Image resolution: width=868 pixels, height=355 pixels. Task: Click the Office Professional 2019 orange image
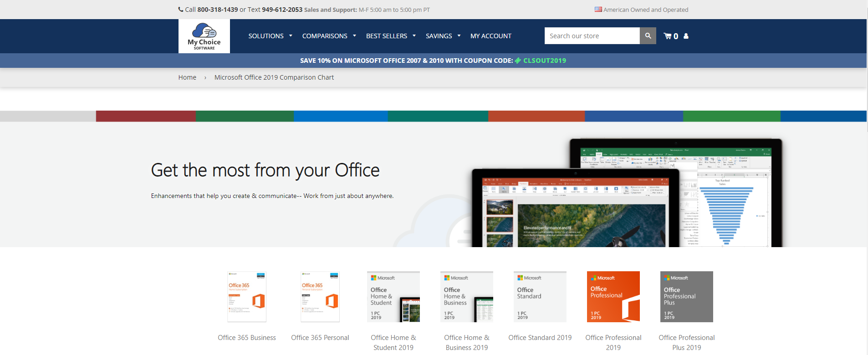tap(613, 297)
